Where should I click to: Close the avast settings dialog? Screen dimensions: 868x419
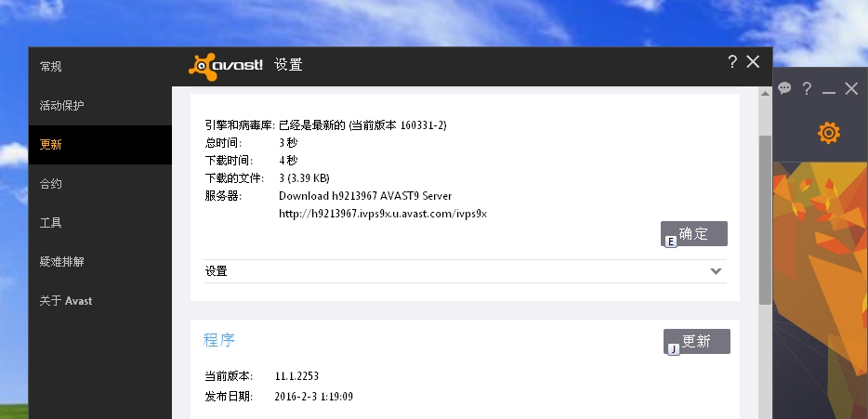(x=754, y=62)
